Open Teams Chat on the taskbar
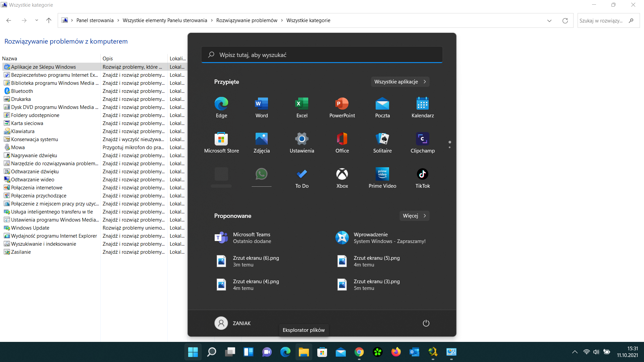644x362 pixels. tap(267, 352)
